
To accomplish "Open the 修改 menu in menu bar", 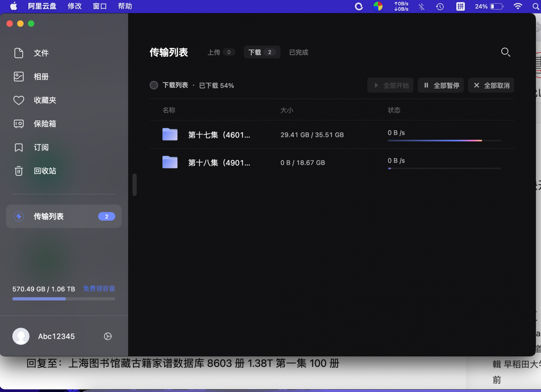I will tap(74, 6).
